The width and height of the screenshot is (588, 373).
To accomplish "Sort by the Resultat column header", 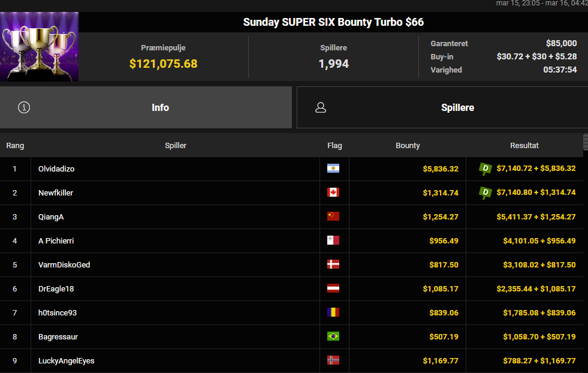I will 524,146.
